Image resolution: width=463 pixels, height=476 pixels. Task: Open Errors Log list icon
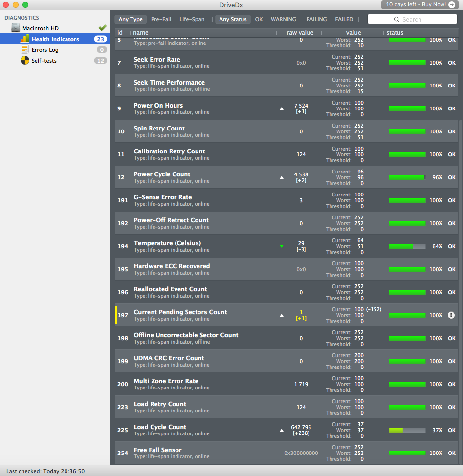[x=24, y=49]
